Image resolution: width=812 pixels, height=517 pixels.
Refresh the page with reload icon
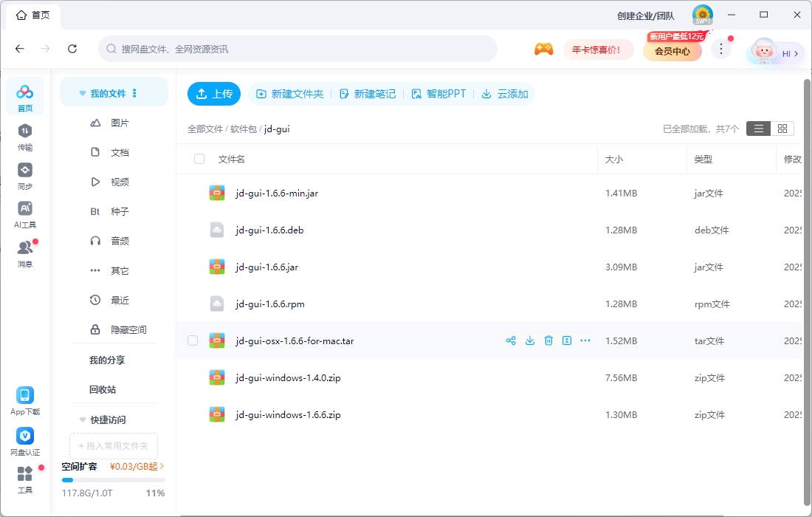pyautogui.click(x=72, y=49)
